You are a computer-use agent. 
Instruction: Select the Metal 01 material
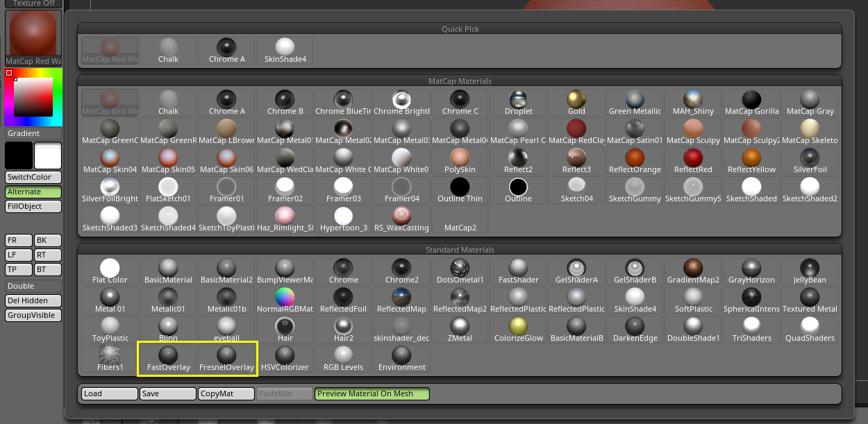coord(110,300)
